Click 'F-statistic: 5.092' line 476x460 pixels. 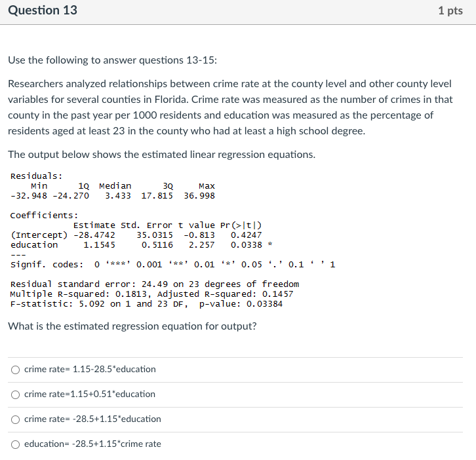coord(146,304)
